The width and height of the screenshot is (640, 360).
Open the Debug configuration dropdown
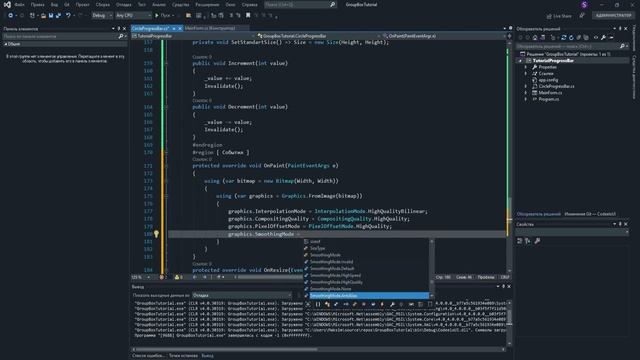pos(102,16)
